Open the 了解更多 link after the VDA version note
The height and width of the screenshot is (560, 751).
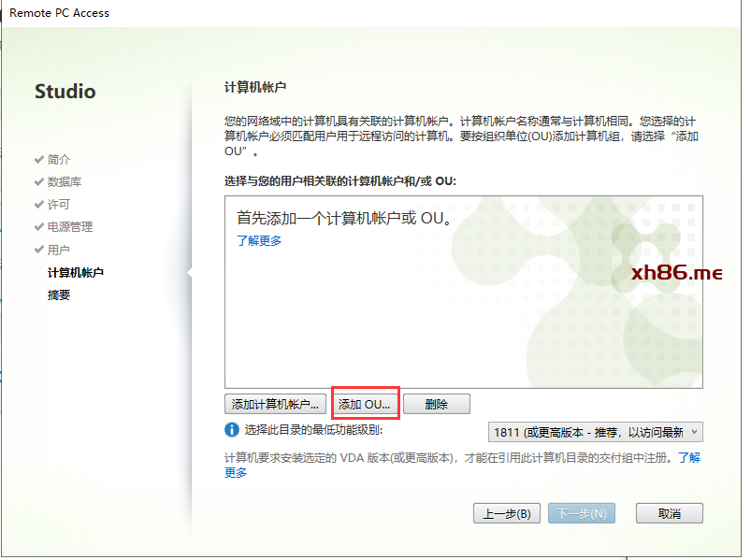689,457
